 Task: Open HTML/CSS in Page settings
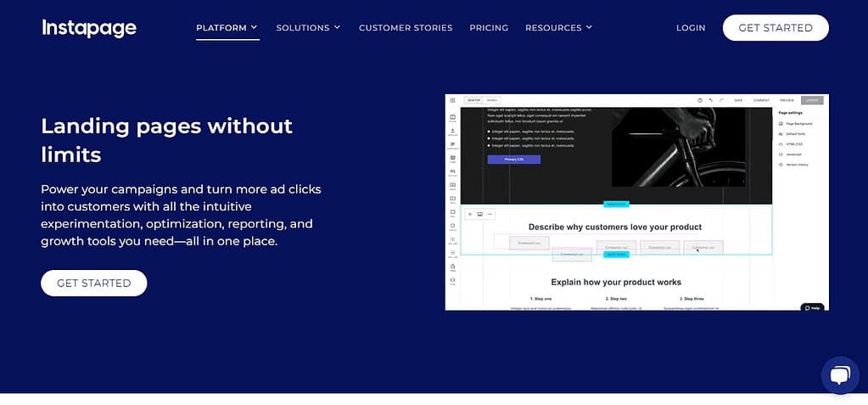point(791,144)
